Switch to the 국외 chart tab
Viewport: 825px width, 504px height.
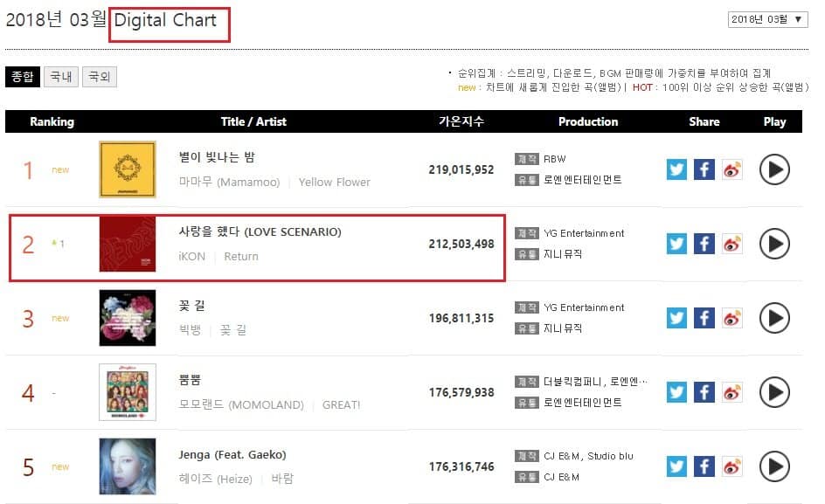(99, 77)
